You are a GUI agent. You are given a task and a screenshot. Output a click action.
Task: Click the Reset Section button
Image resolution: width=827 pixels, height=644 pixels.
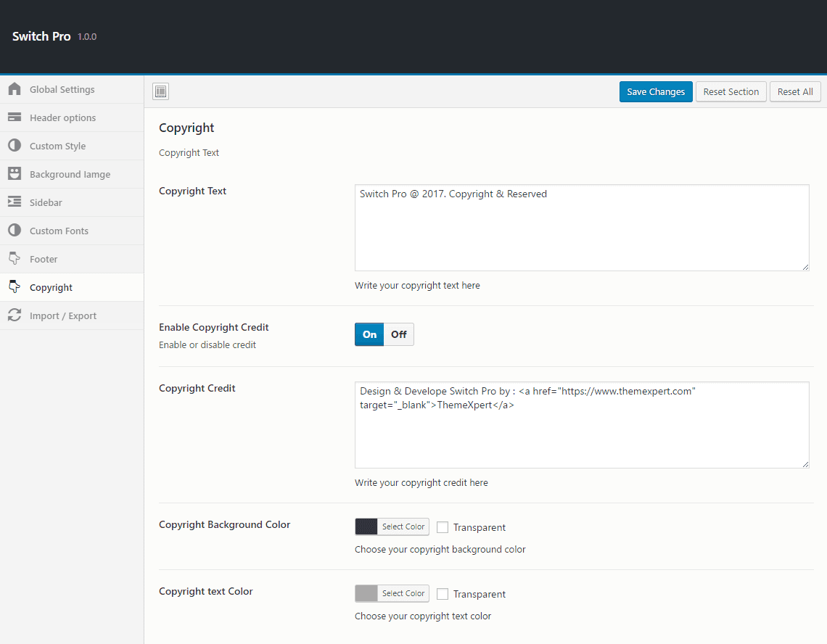coord(731,91)
